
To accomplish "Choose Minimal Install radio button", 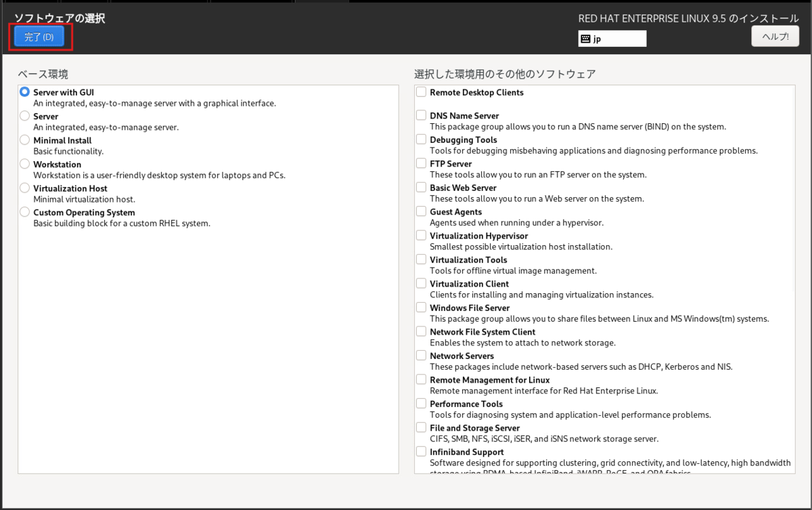I will click(x=25, y=140).
